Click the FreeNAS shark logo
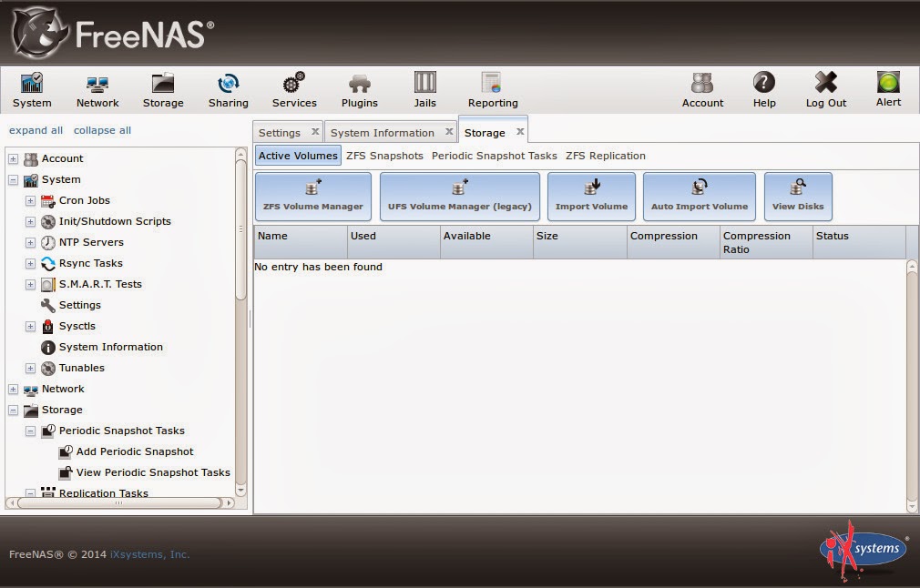 click(x=40, y=34)
